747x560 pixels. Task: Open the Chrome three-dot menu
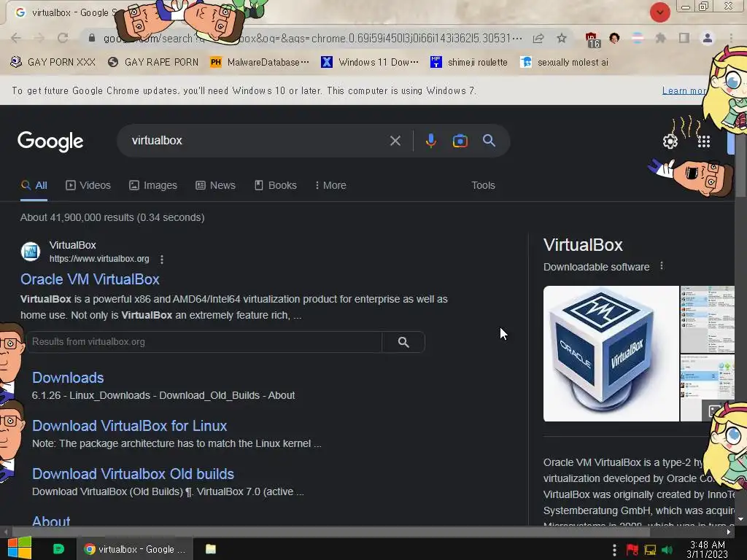(x=731, y=38)
